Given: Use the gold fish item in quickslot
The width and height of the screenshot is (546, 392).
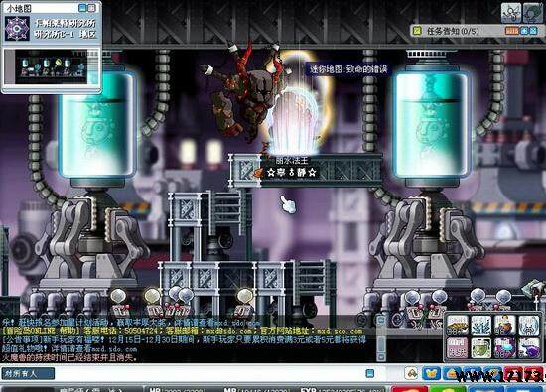Looking at the screenshot, I should click(458, 326).
